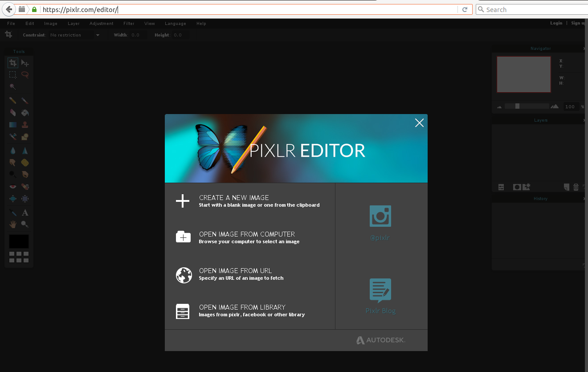Viewport: 588px width, 372px height.
Task: Select the Sponge tool
Action: (x=25, y=163)
